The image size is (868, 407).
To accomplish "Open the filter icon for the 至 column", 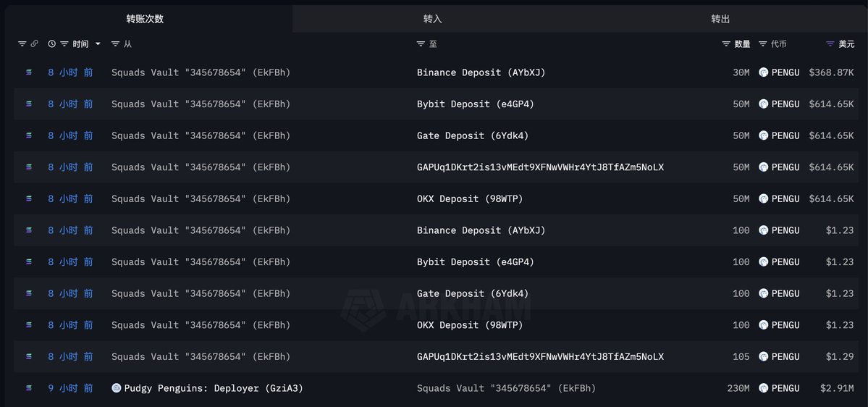I will point(421,44).
